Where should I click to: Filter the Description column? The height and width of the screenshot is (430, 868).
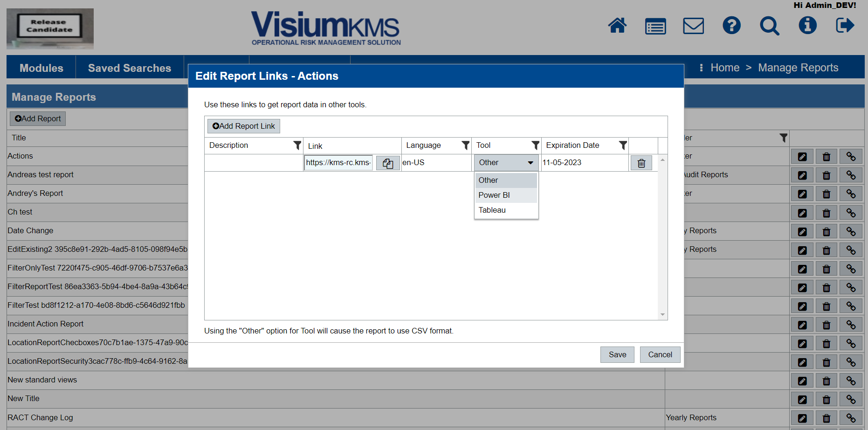coord(297,146)
